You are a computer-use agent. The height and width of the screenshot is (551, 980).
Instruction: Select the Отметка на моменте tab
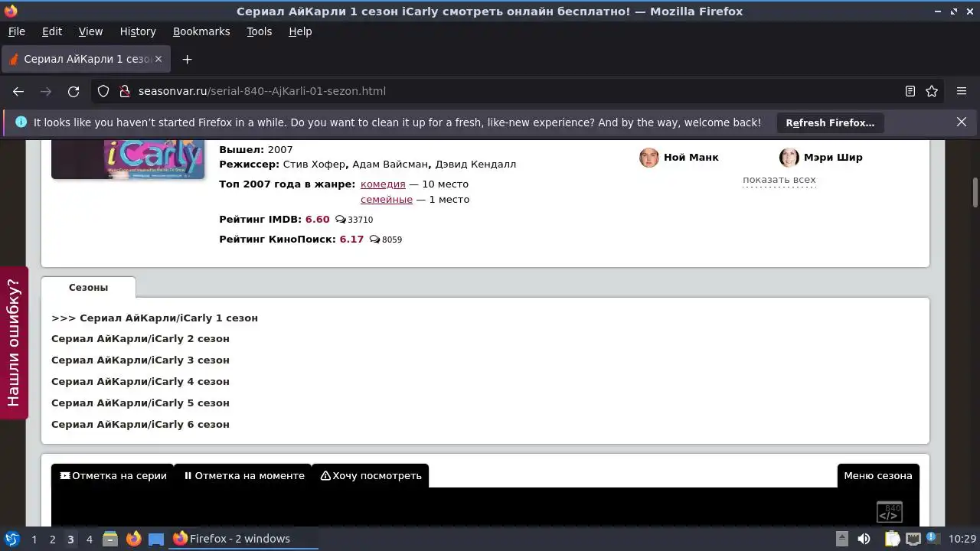click(x=243, y=475)
